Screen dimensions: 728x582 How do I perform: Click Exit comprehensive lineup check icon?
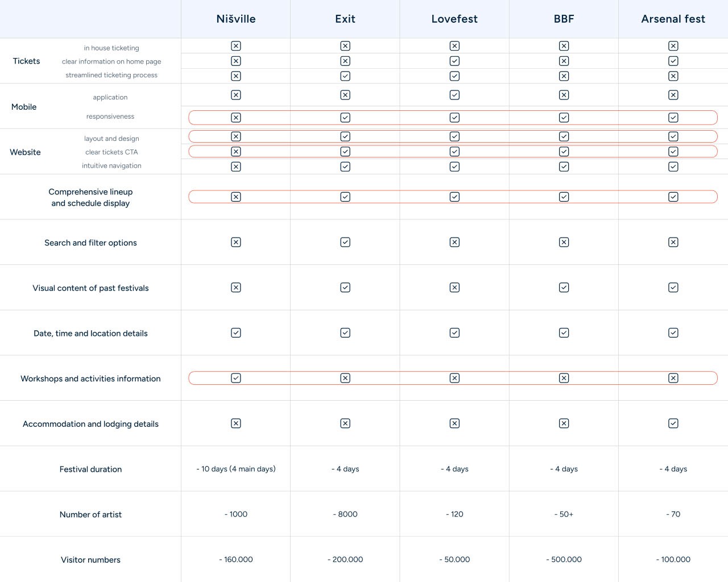(x=345, y=197)
